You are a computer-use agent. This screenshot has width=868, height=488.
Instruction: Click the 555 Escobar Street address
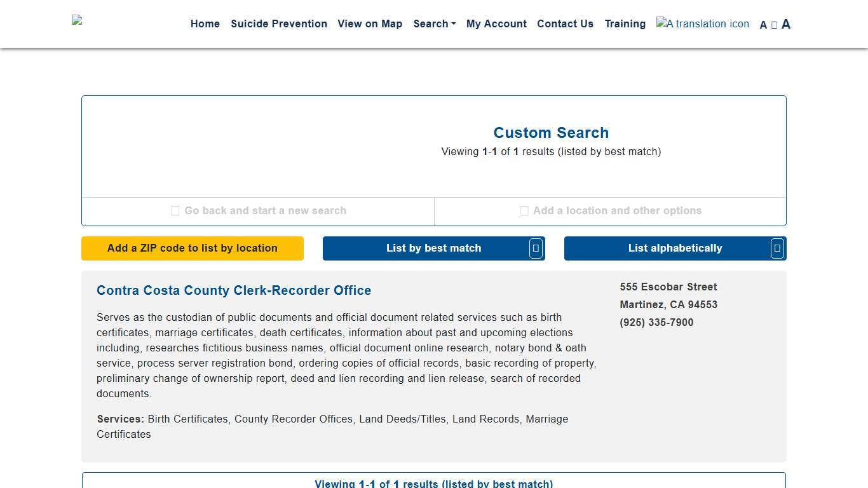pos(668,287)
